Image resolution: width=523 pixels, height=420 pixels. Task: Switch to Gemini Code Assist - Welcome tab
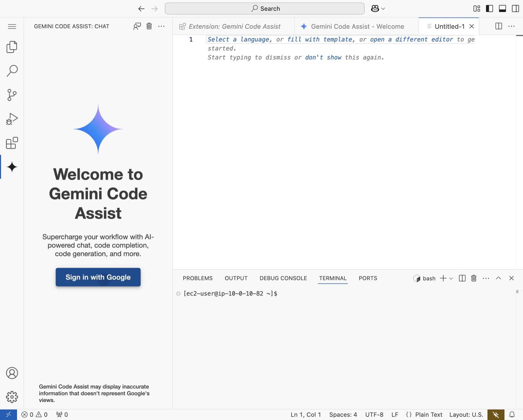tap(357, 26)
